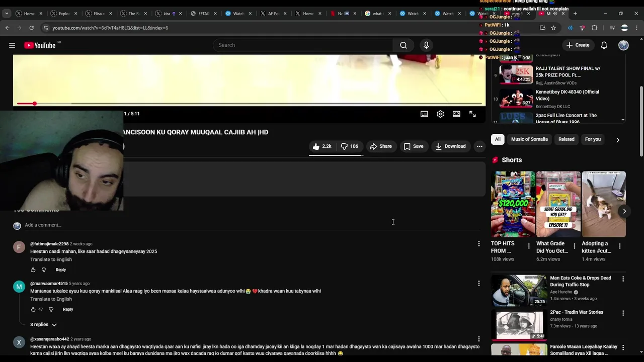Reply to marwaomar4515's comment

[x=68, y=309]
